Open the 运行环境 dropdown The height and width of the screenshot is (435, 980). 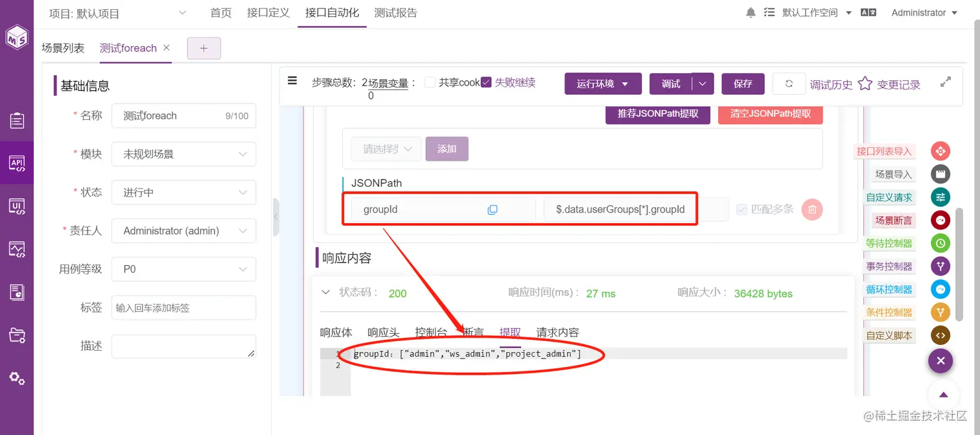[603, 84]
